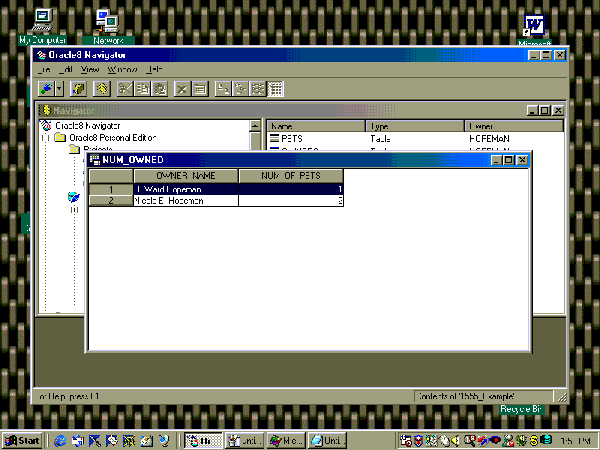Click the yellow refresh toolbar icon

click(x=102, y=89)
